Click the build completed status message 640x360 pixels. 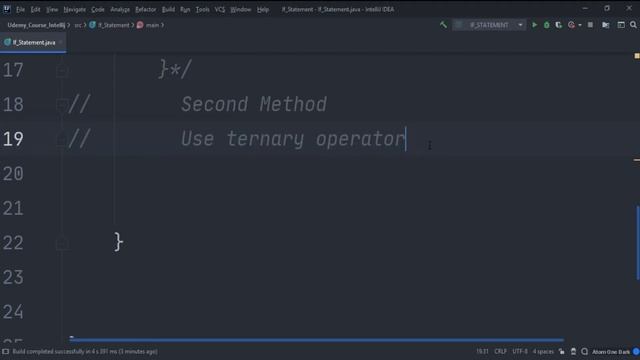[x=85, y=351]
